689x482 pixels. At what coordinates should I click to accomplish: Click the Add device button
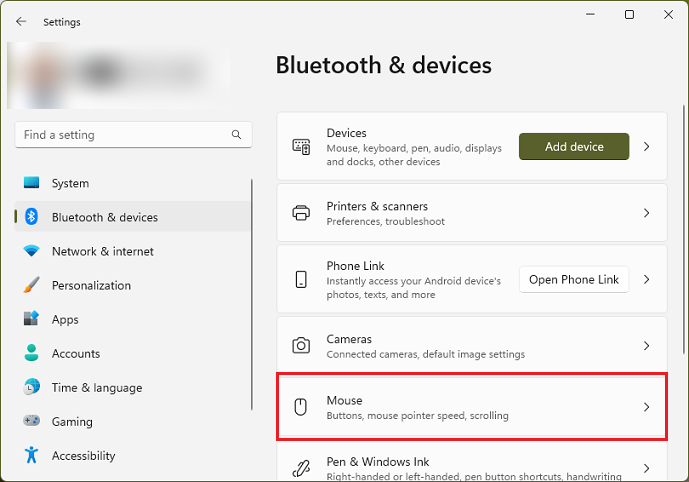click(x=574, y=146)
